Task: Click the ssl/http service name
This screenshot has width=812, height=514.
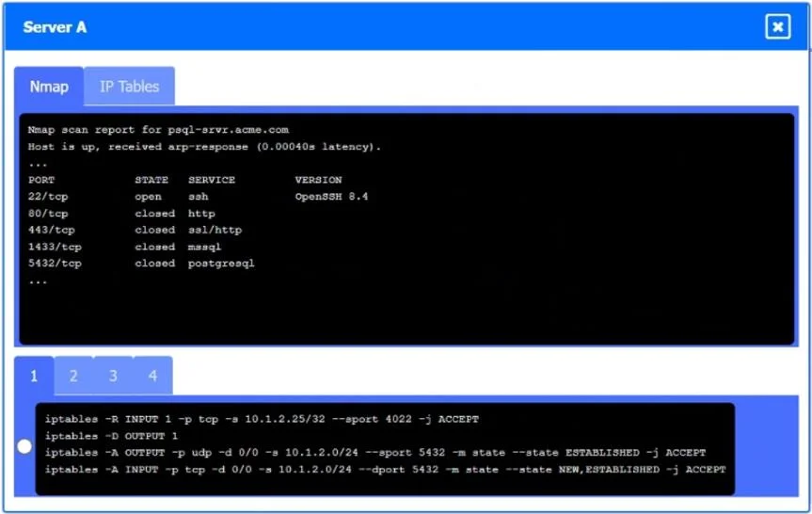Action: point(215,230)
